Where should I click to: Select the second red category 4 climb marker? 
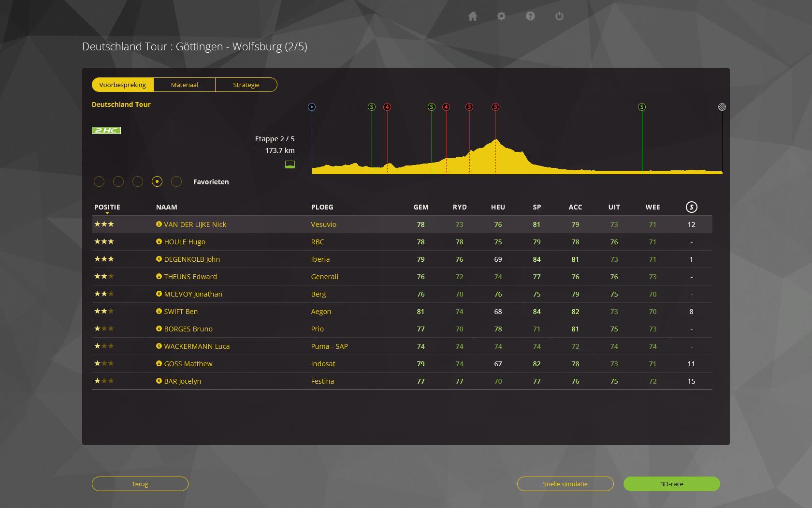point(446,107)
